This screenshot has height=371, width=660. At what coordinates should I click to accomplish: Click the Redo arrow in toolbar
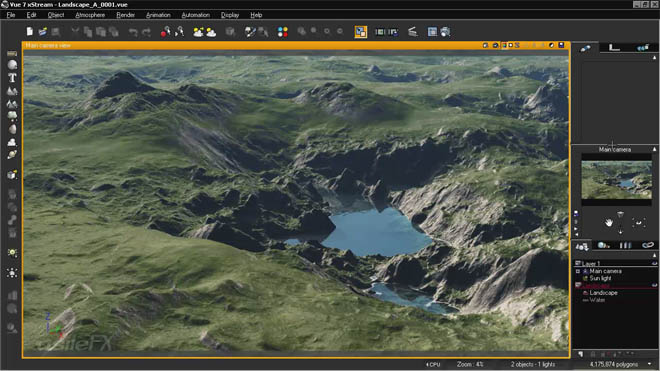146,32
